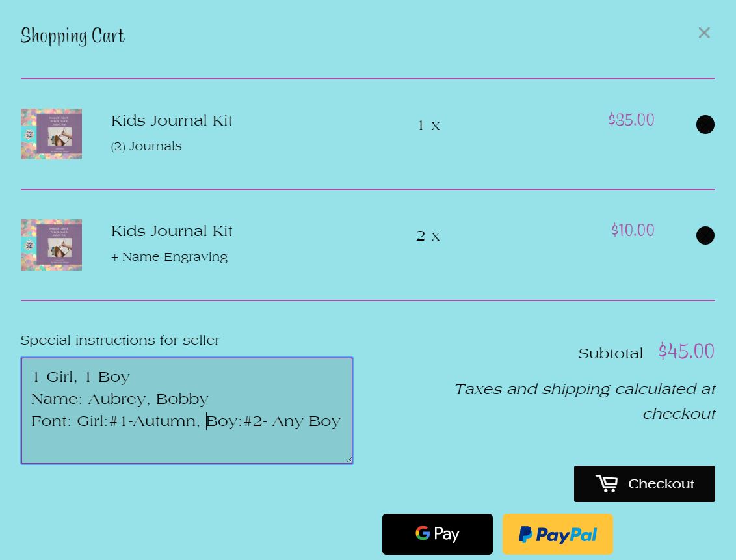The width and height of the screenshot is (736, 560).
Task: Open the first Kids Journal Kit thumbnail
Action: coord(51,134)
